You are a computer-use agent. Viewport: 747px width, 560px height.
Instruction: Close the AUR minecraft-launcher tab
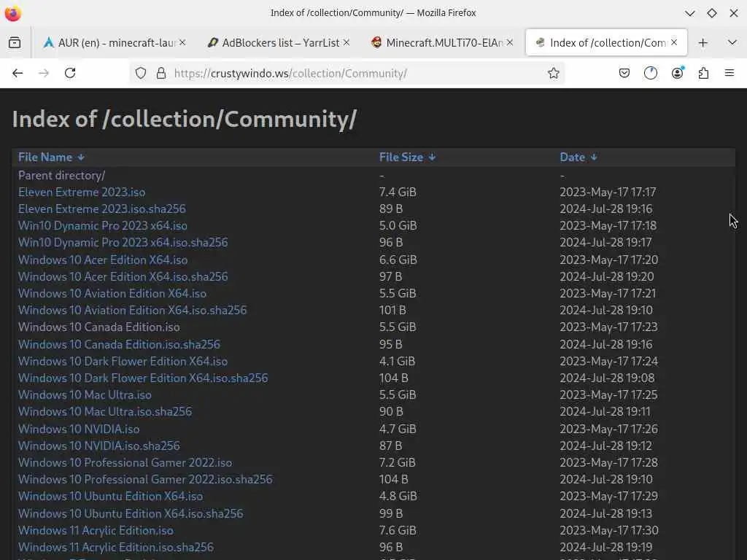[x=182, y=43]
